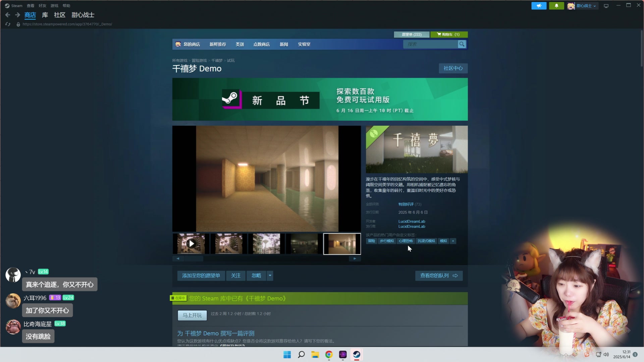The height and width of the screenshot is (362, 644).
Task: Open 购物车 (1)
Action: click(449, 35)
